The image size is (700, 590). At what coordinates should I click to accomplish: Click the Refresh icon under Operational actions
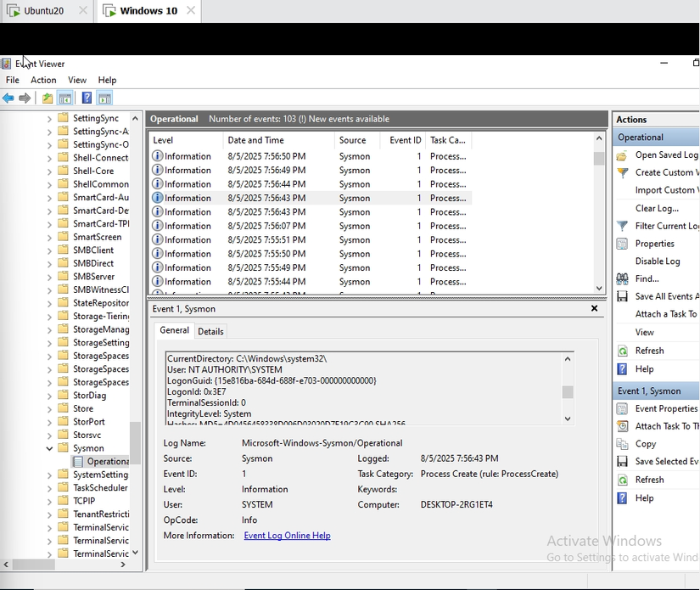622,351
